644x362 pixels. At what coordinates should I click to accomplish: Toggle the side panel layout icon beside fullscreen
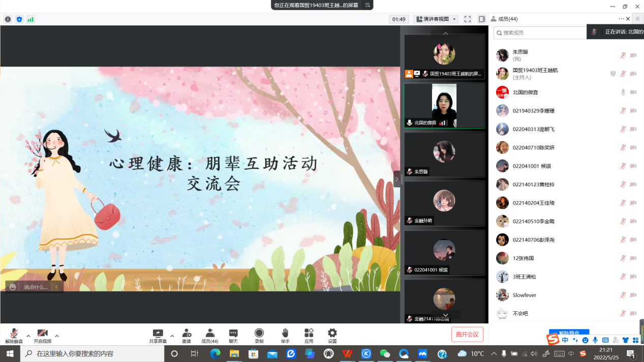[x=482, y=19]
